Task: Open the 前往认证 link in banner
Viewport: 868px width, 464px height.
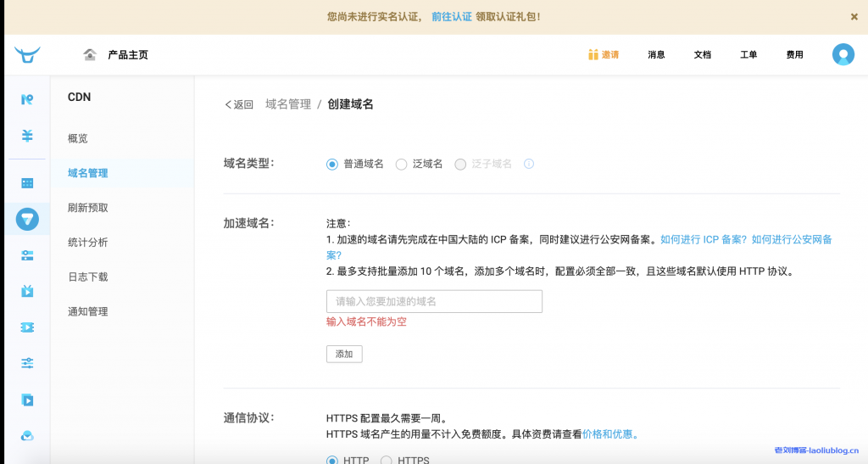Action: pyautogui.click(x=451, y=16)
